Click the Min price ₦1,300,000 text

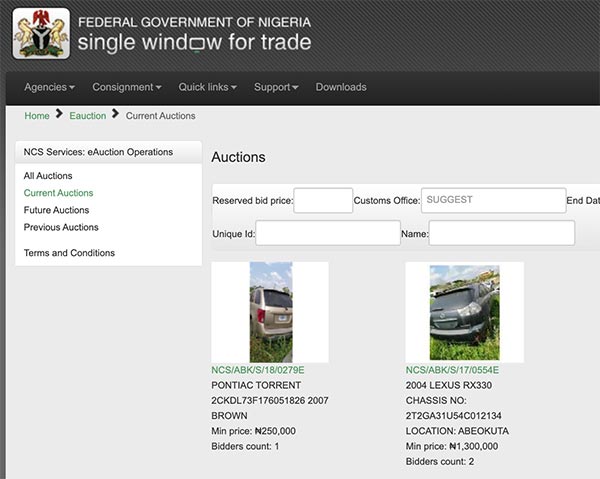pos(452,446)
